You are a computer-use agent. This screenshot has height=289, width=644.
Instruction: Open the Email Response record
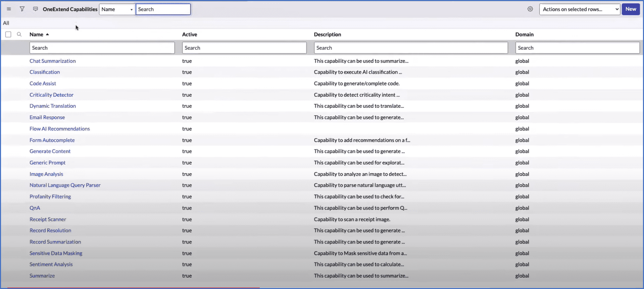47,117
